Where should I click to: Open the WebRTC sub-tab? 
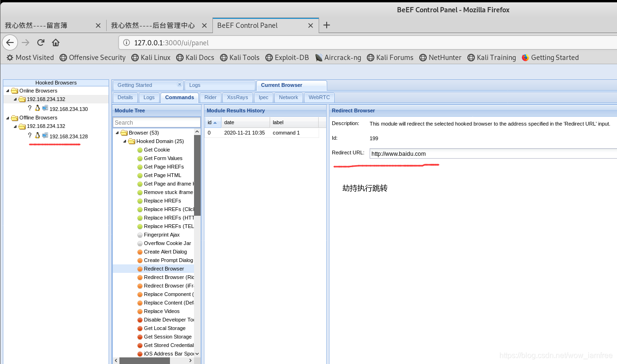[319, 97]
